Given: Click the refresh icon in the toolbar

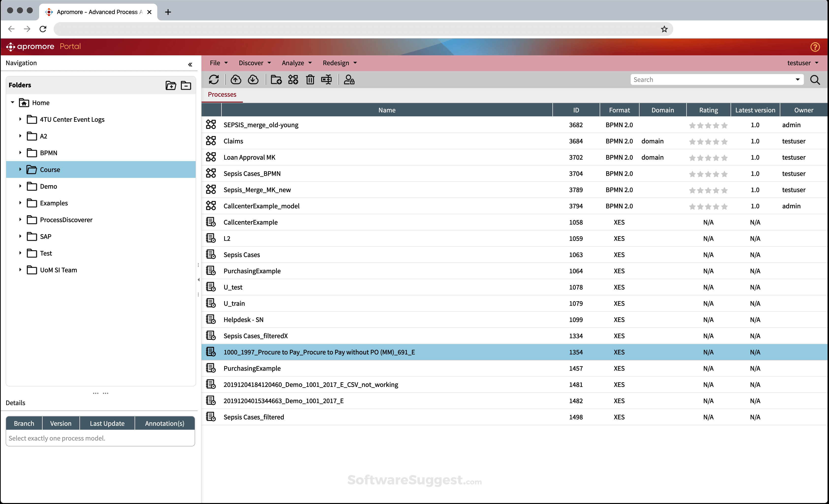Looking at the screenshot, I should click(214, 80).
